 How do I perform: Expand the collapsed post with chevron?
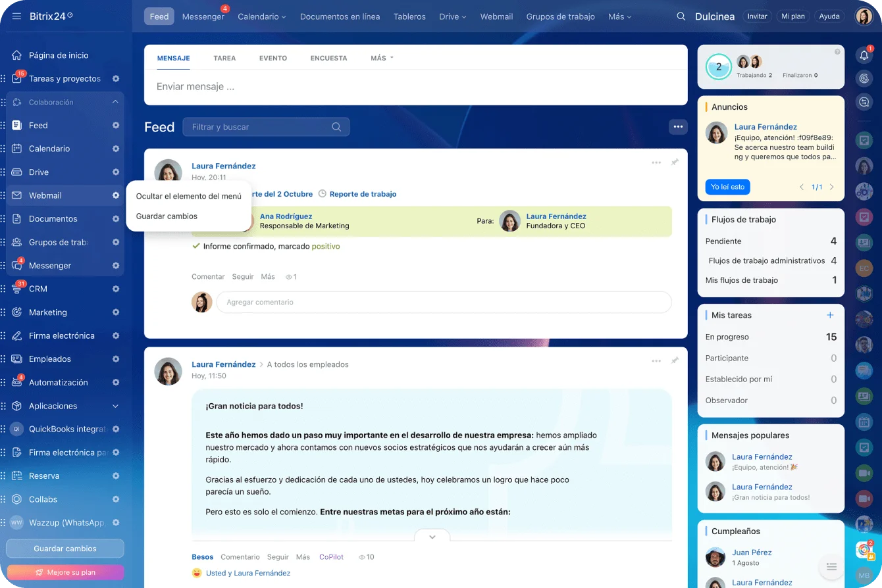432,537
